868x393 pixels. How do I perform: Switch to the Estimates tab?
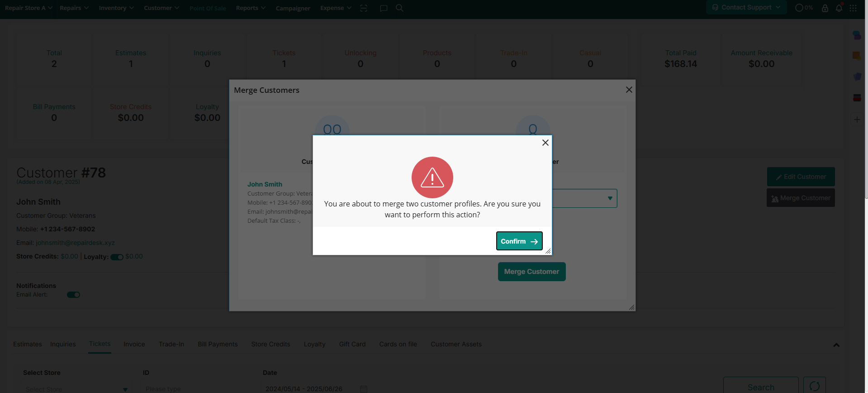28,344
